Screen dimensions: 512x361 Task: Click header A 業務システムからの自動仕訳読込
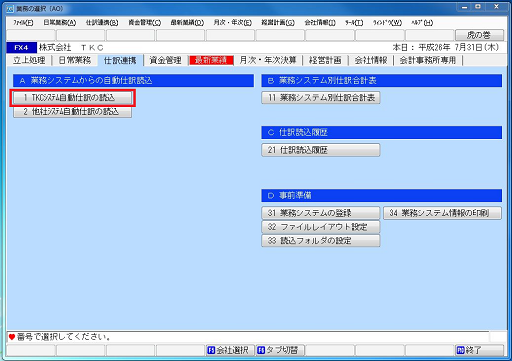[133, 81]
